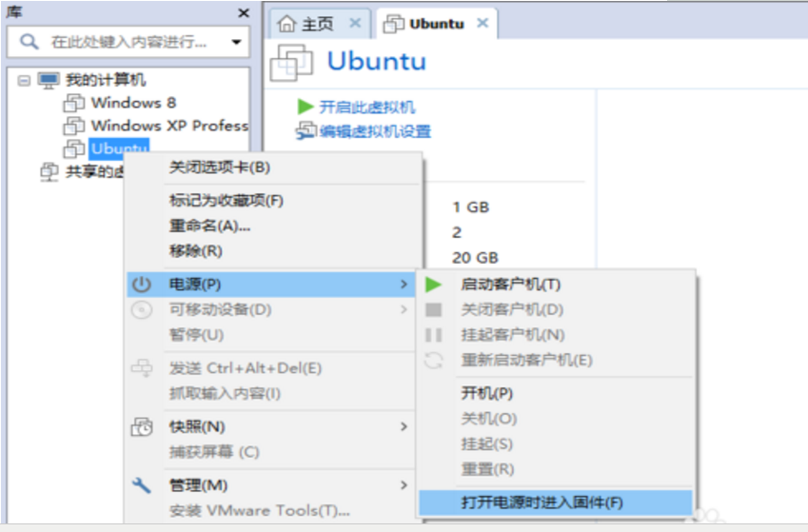808x532 pixels.
Task: Select Windows XP Professional virtual machine
Action: pos(169,126)
